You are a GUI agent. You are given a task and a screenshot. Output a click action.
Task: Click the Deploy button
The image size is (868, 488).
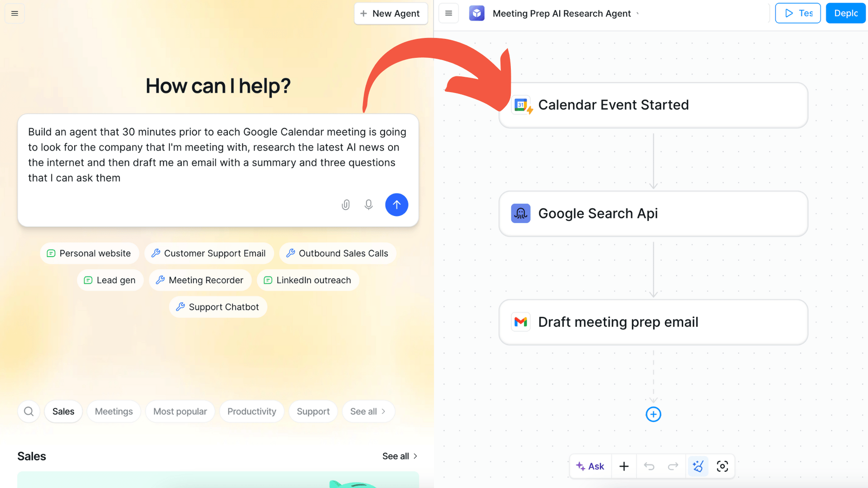coord(845,14)
